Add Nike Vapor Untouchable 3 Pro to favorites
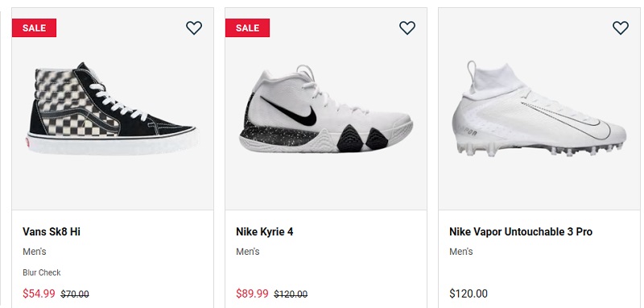Image resolution: width=644 pixels, height=308 pixels. 620,28
